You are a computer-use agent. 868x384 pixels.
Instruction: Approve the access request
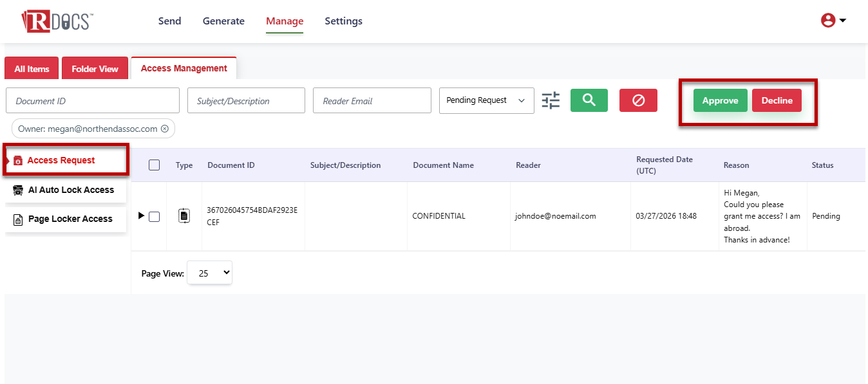click(x=721, y=100)
